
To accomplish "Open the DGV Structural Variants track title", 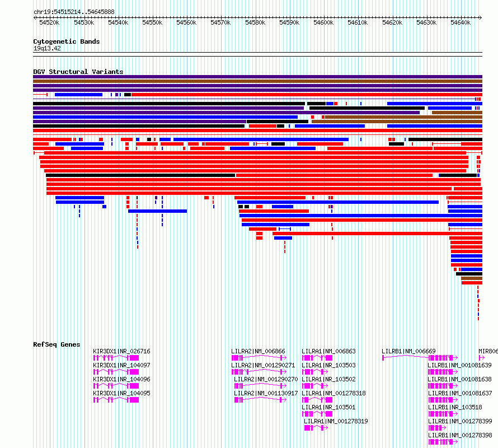I will [78, 72].
